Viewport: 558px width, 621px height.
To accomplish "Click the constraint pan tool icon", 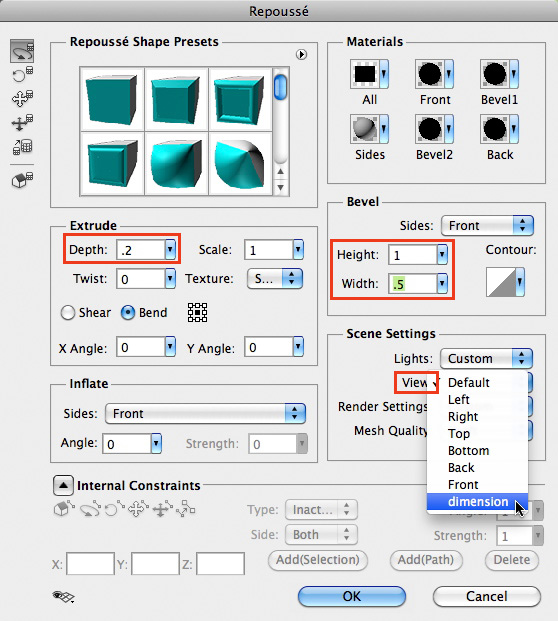I will (x=138, y=509).
